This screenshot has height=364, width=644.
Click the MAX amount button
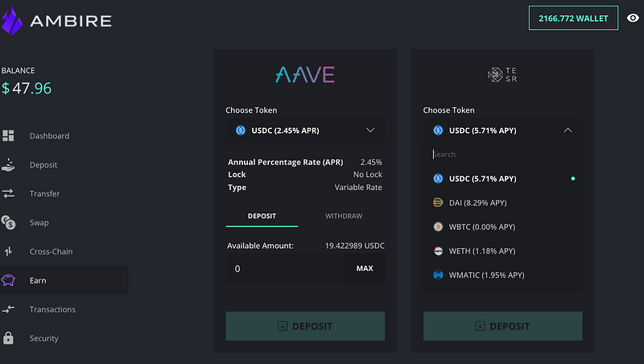[365, 268]
